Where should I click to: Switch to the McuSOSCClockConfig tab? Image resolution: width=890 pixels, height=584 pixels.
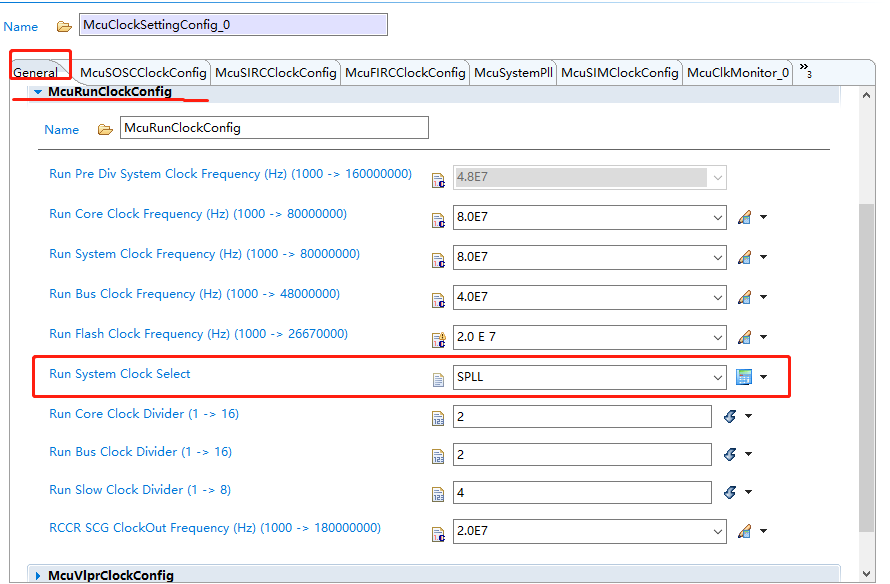click(x=143, y=72)
